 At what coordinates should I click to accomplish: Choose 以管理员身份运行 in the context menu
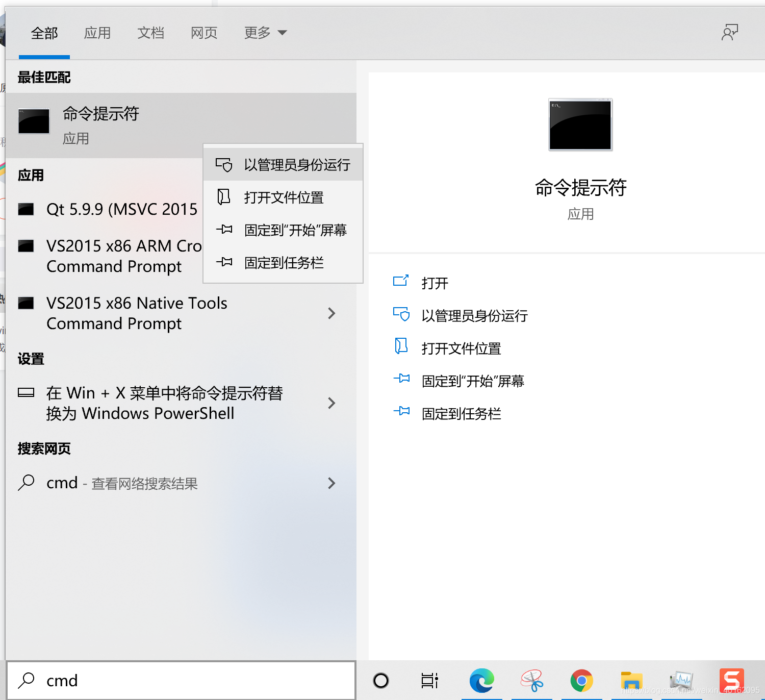click(x=283, y=165)
